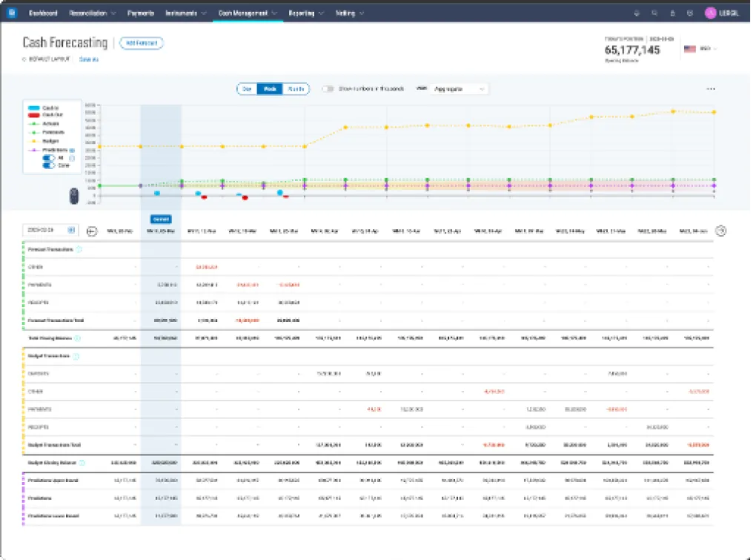This screenshot has height=560, width=756.
Task: Open the three-dots chart options menu
Action: [x=711, y=89]
